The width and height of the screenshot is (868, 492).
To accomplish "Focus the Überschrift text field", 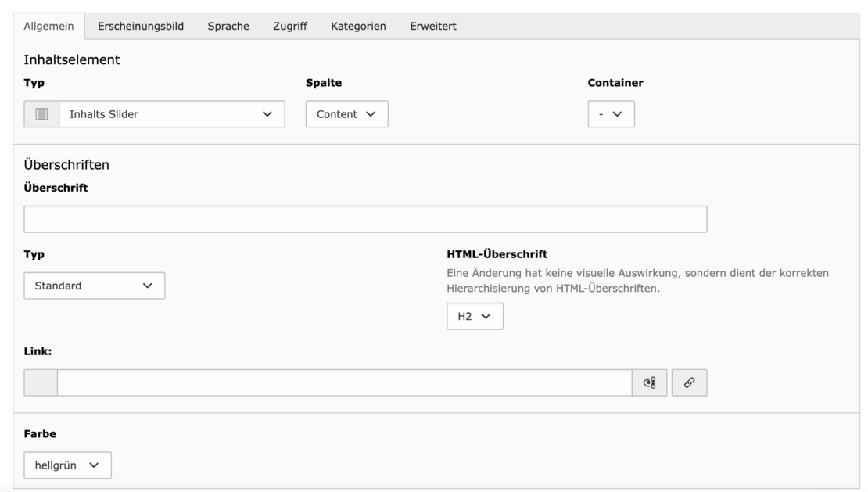I will (365, 219).
